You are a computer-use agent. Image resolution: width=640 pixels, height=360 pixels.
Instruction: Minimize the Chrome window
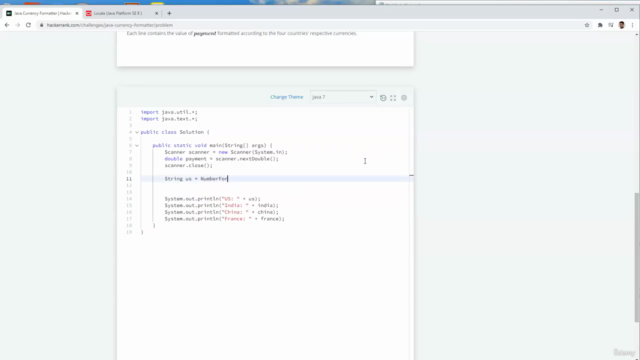[601, 10]
